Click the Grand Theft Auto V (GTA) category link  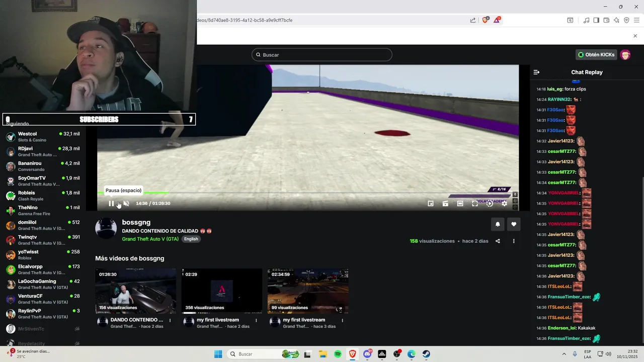pyautogui.click(x=150, y=239)
